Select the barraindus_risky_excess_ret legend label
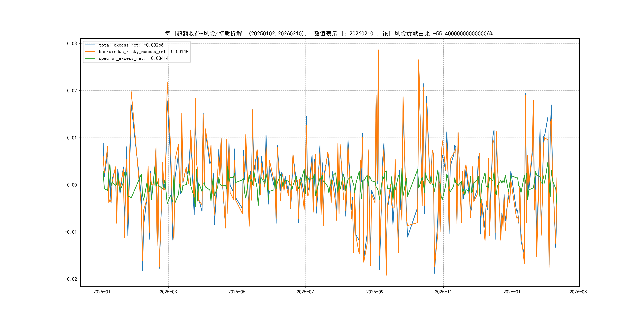Screen dimensions: 644x322 [144, 52]
